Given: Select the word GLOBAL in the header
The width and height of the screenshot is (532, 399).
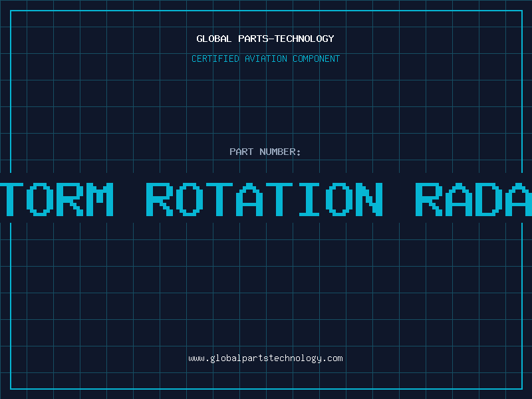Looking at the screenshot, I should (214, 39).
